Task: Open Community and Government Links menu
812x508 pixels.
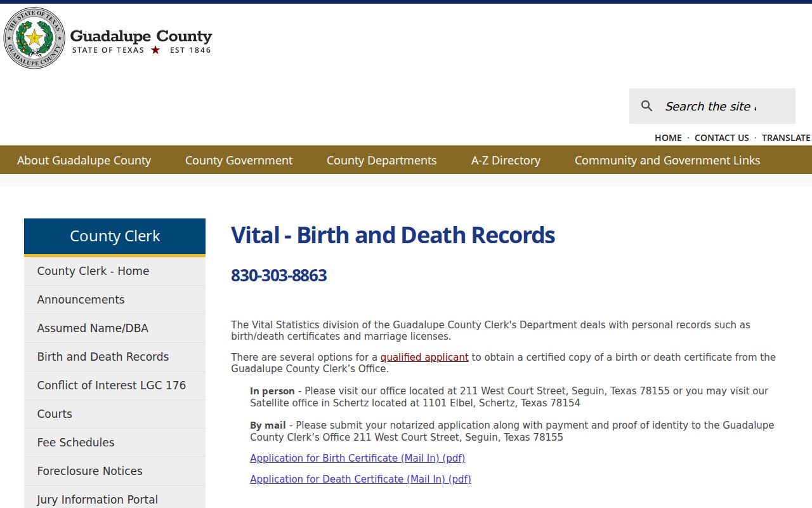Action: (667, 160)
